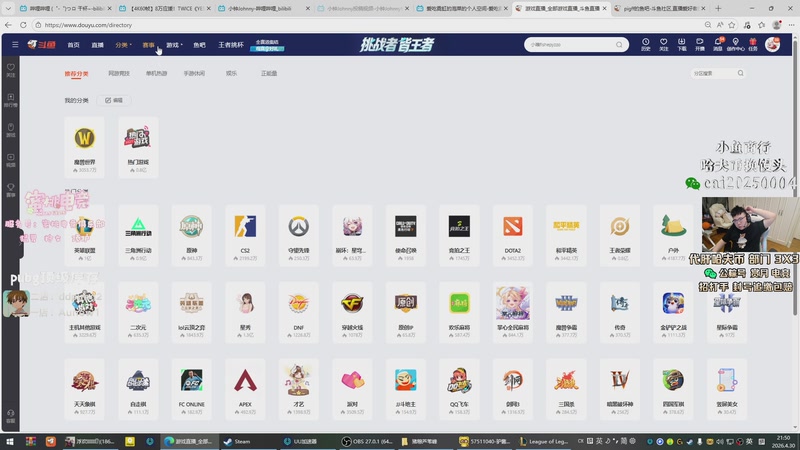Open the 使命召唤 Call of Duty category
The height and width of the screenshot is (450, 800).
pyautogui.click(x=406, y=235)
